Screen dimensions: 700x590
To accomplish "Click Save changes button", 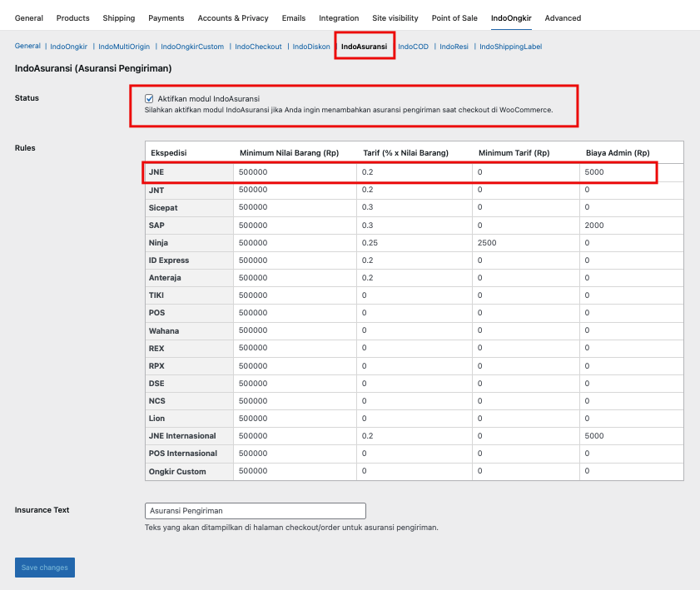I will (45, 568).
